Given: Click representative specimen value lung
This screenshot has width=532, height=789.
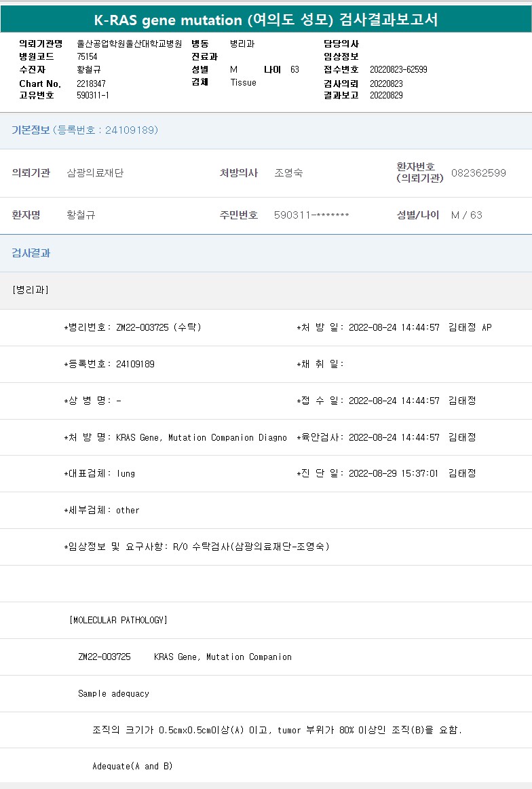Looking at the screenshot, I should tap(126, 473).
